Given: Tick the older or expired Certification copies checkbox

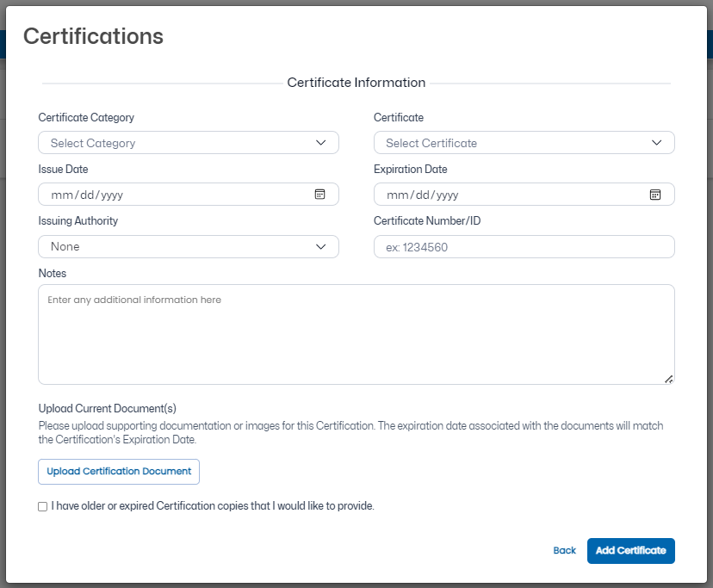Looking at the screenshot, I should click(x=43, y=507).
